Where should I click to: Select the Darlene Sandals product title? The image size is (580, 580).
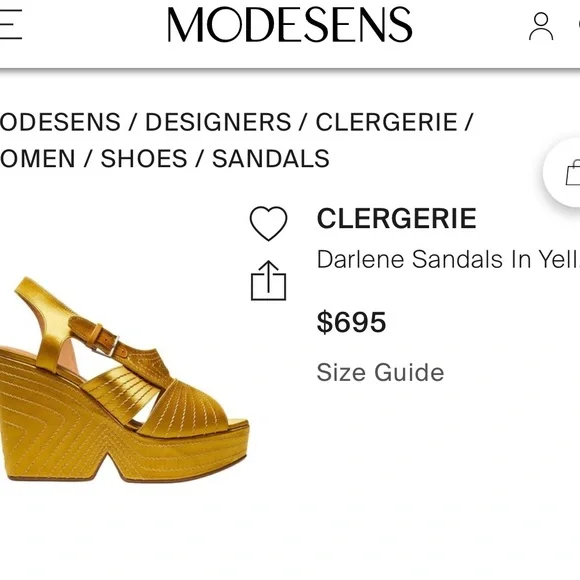(x=448, y=259)
